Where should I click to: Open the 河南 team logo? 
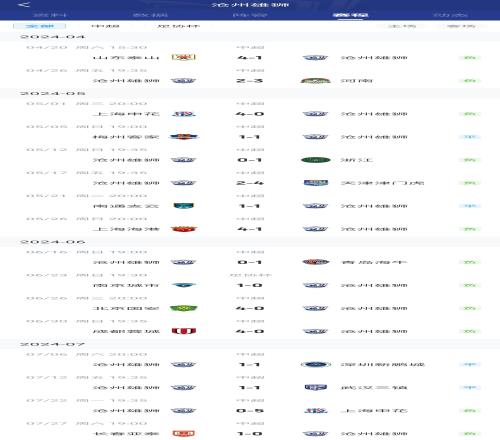[x=315, y=80]
